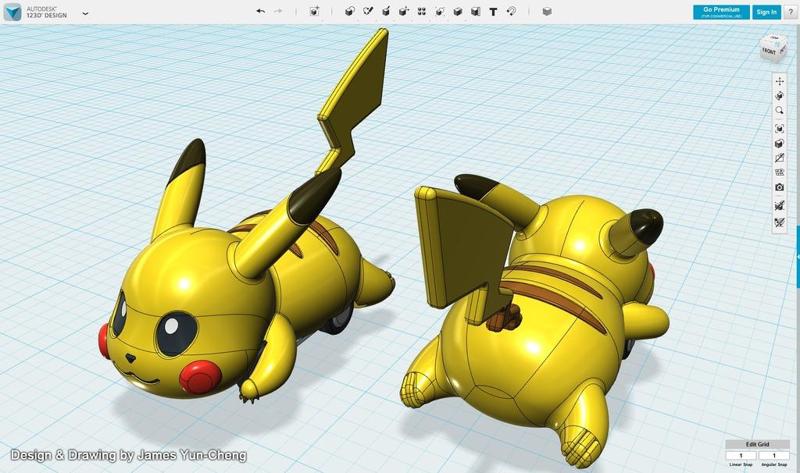Take a screenshot with camera icon
This screenshot has width=800, height=473.
pos(779,187)
